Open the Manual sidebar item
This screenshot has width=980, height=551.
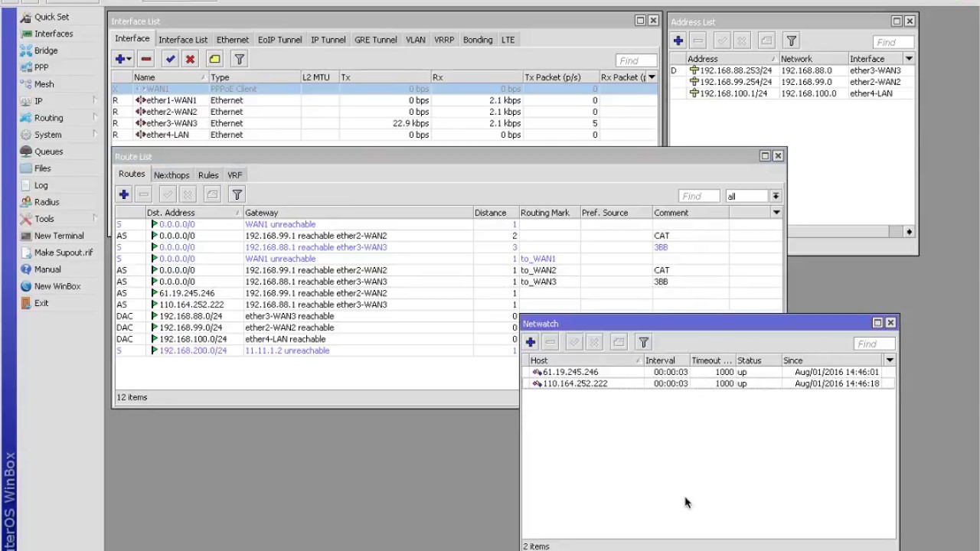pyautogui.click(x=47, y=269)
